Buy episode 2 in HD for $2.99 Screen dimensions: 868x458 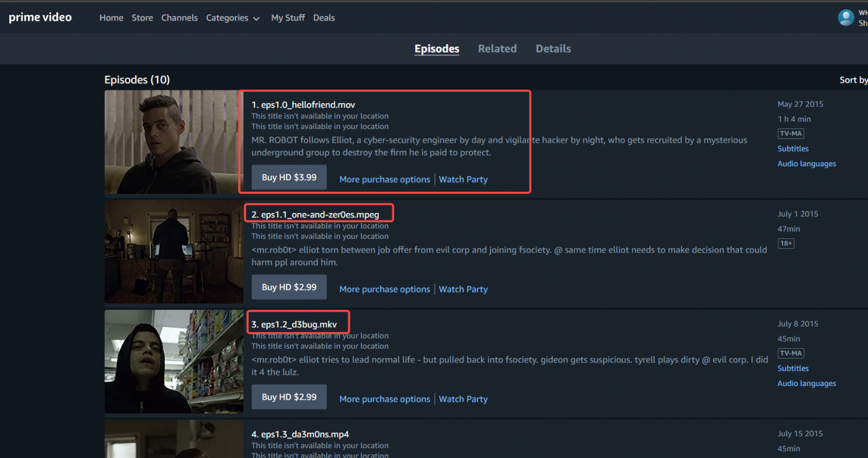pos(289,287)
